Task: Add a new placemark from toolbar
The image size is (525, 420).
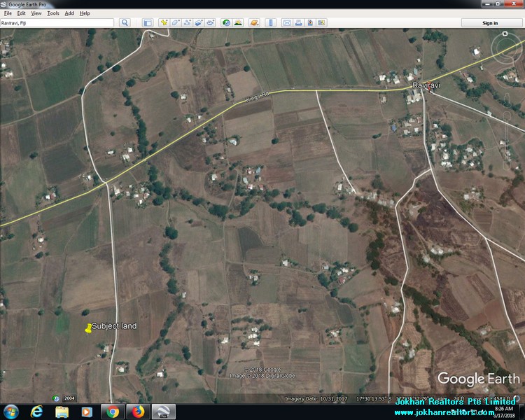Action: pyautogui.click(x=164, y=23)
